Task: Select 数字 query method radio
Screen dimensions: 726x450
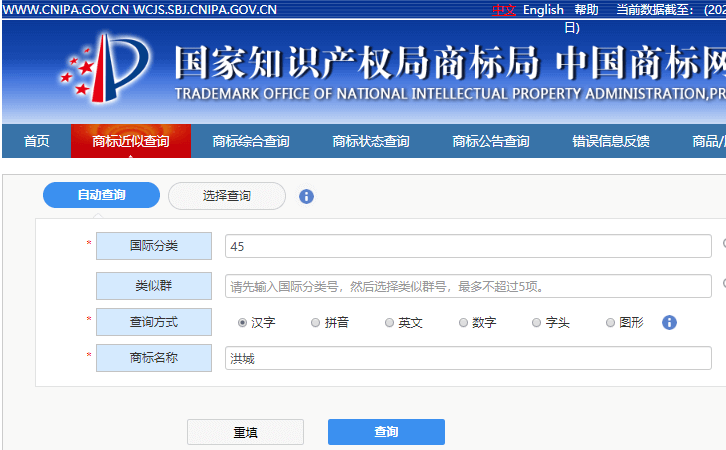Action: click(463, 323)
